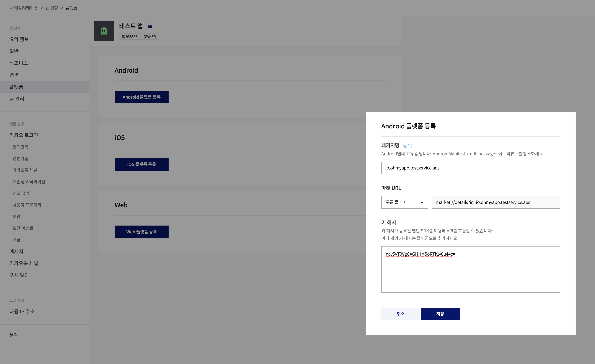Click the green ghost app thumbnail
Image resolution: width=595 pixels, height=364 pixels.
click(x=104, y=31)
